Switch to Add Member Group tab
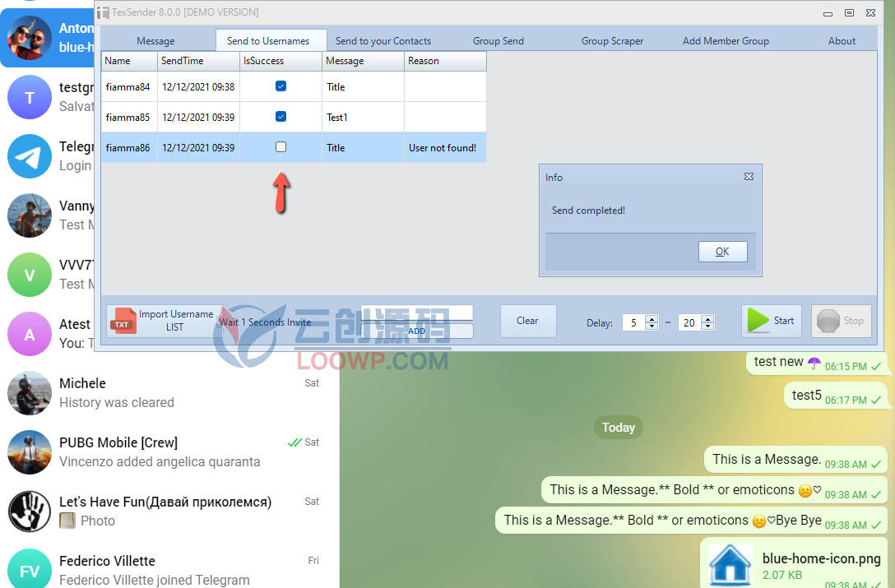Image resolution: width=895 pixels, height=588 pixels. coord(726,41)
